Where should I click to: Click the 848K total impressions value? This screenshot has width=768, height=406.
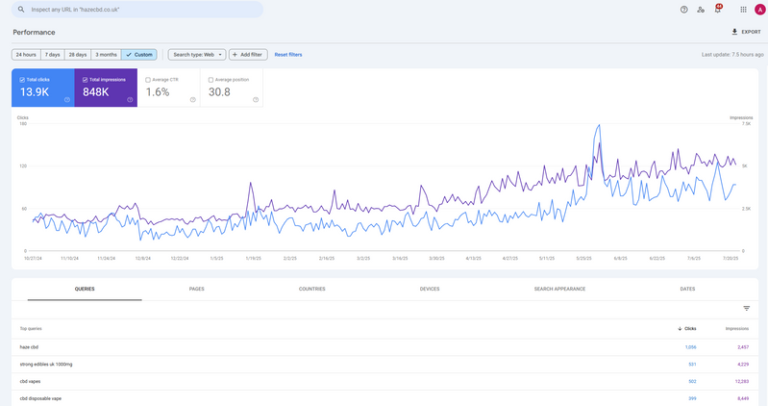[96, 92]
